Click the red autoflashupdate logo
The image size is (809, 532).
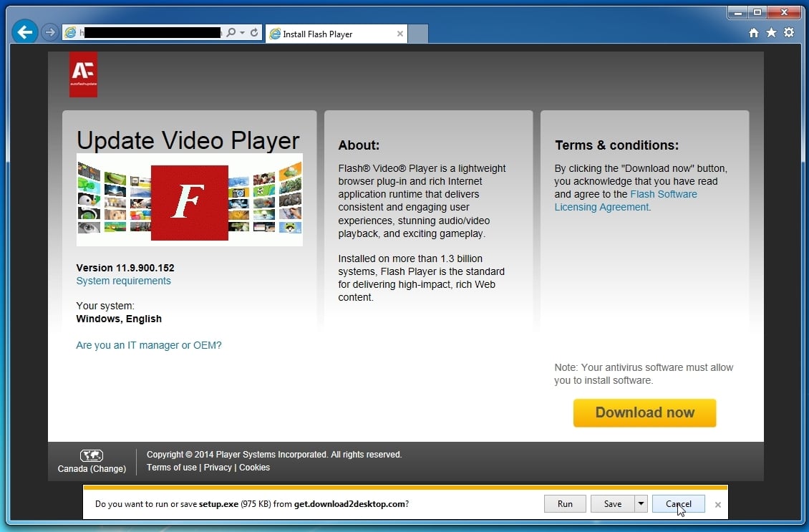click(83, 74)
